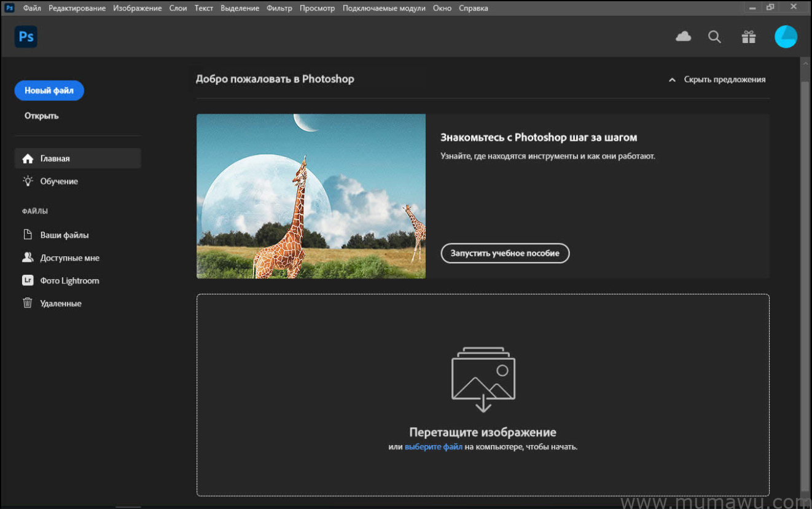Click the search icon in the top bar
The width and height of the screenshot is (812, 509).
click(x=714, y=36)
